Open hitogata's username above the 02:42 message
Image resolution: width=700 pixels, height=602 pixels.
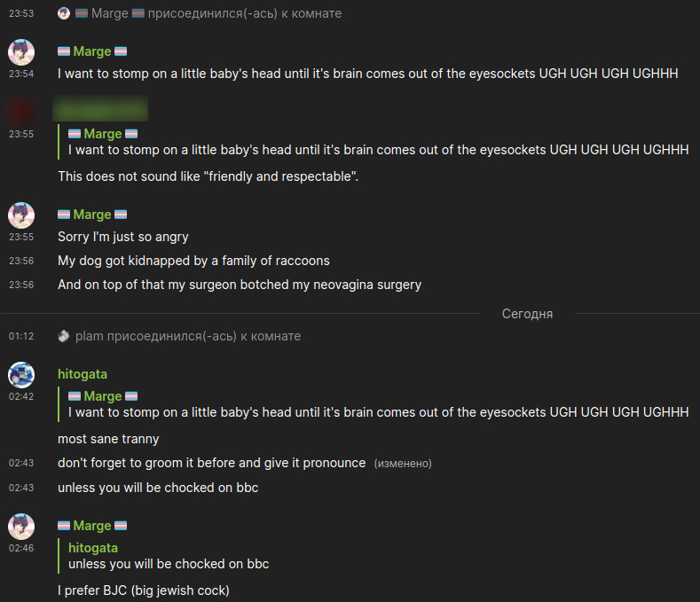click(83, 374)
